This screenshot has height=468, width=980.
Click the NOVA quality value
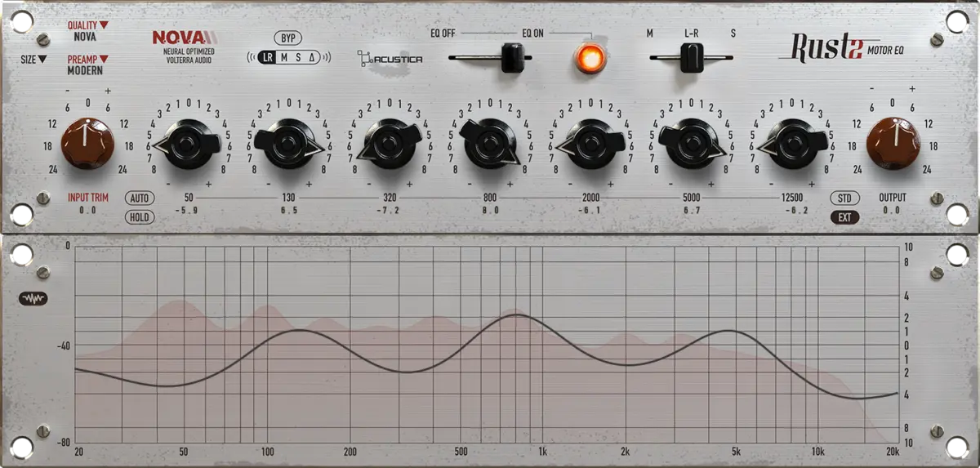coord(84,37)
